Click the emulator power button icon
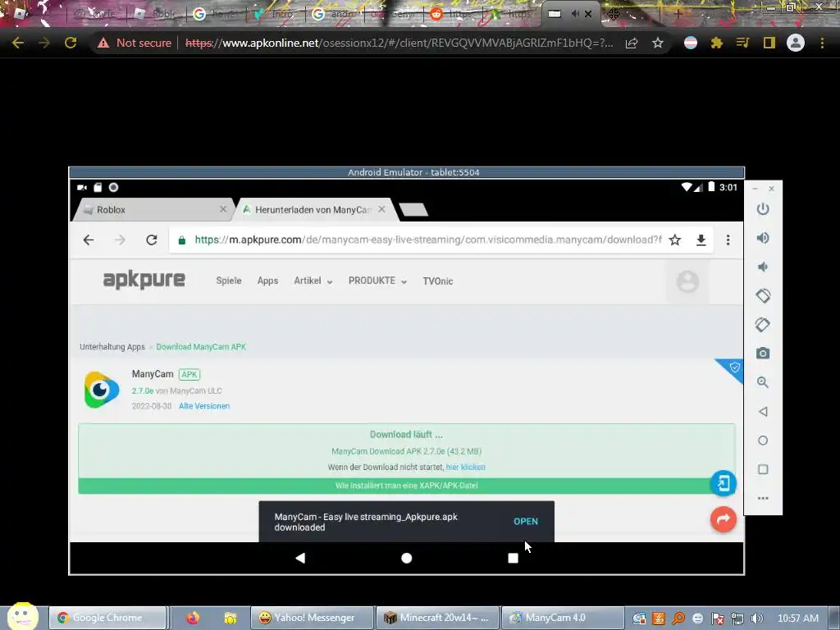Screen dimensions: 840x630 763,209
